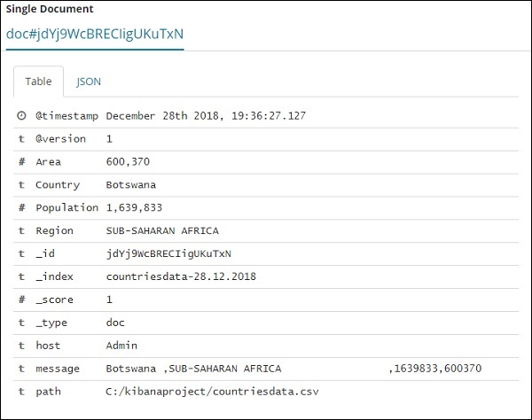Click the string type icon beside Region
The image size is (532, 420).
tap(21, 231)
